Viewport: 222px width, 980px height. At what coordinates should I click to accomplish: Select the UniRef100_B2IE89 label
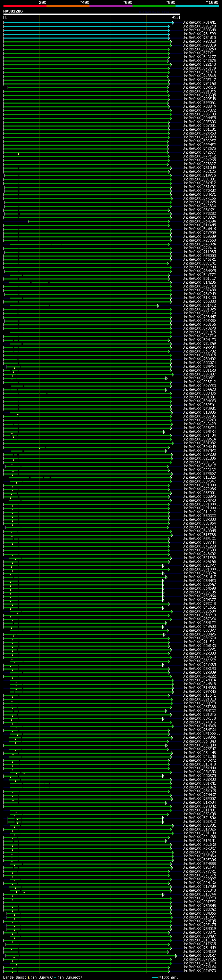(x=199, y=558)
